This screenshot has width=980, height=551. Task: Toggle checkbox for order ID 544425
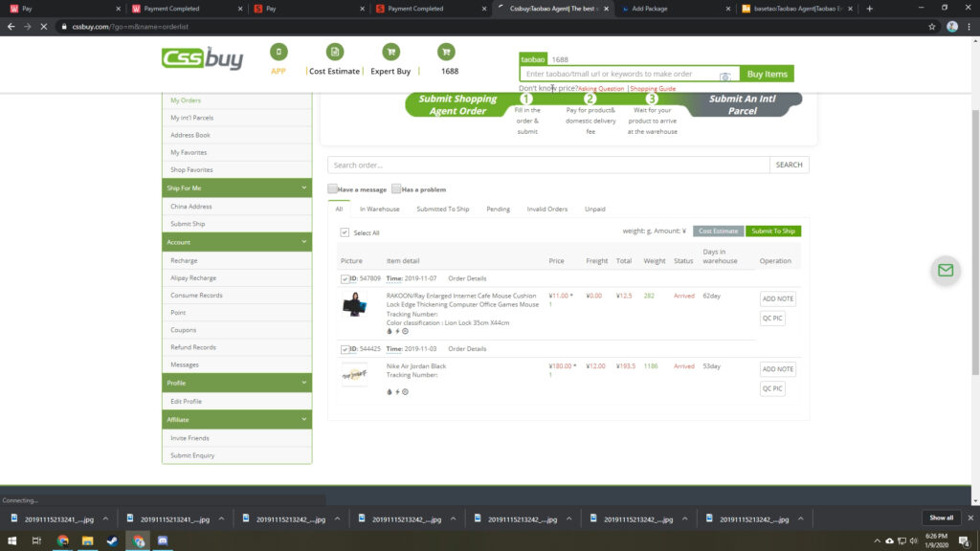pos(345,349)
